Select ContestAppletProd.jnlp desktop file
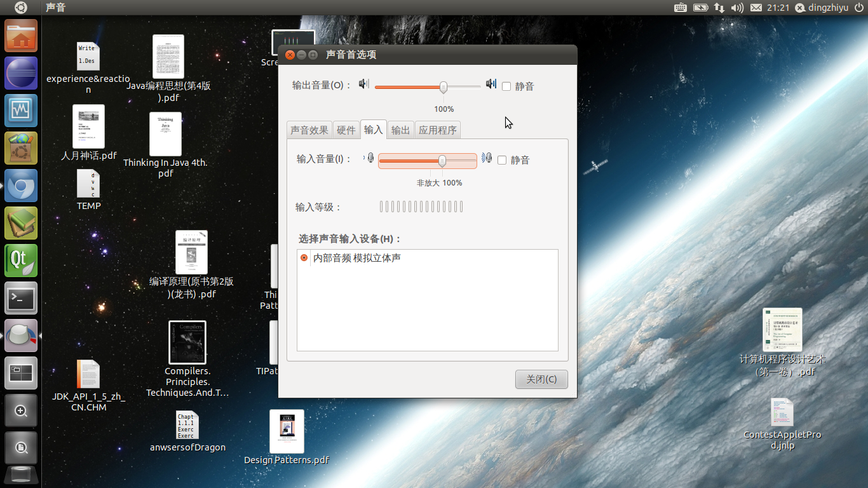 [x=783, y=424]
